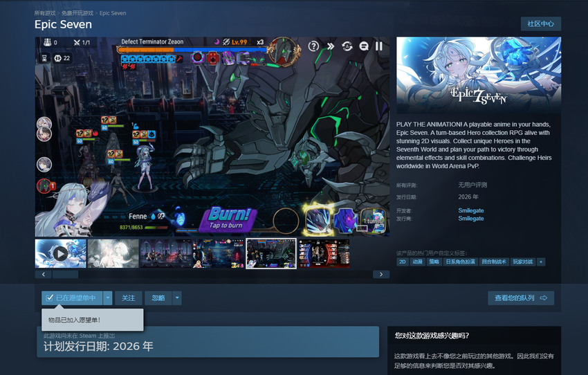588x375 pixels.
Task: Click the right arrow of thumbnail strip
Action: click(381, 275)
